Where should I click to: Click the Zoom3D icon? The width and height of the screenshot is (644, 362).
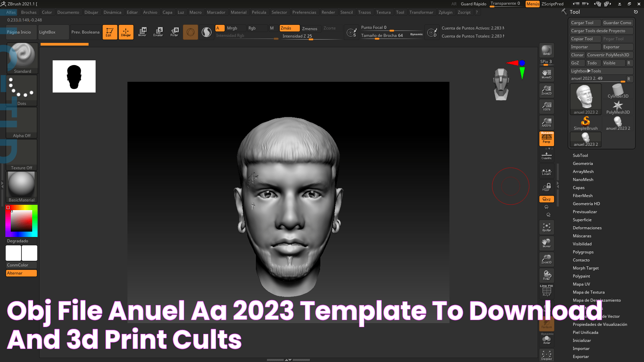coord(547,259)
